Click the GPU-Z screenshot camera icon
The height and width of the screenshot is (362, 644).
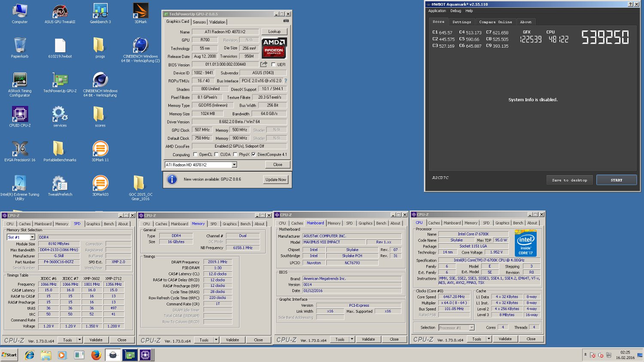(x=286, y=21)
